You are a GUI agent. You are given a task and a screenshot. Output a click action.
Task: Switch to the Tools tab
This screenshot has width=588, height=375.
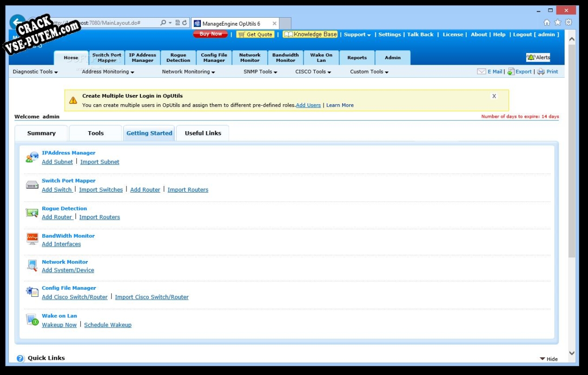pyautogui.click(x=96, y=133)
